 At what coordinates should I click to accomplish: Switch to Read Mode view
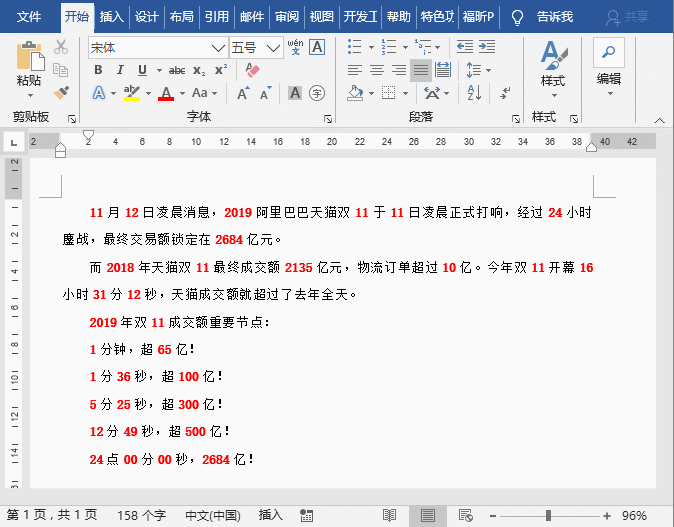389,515
